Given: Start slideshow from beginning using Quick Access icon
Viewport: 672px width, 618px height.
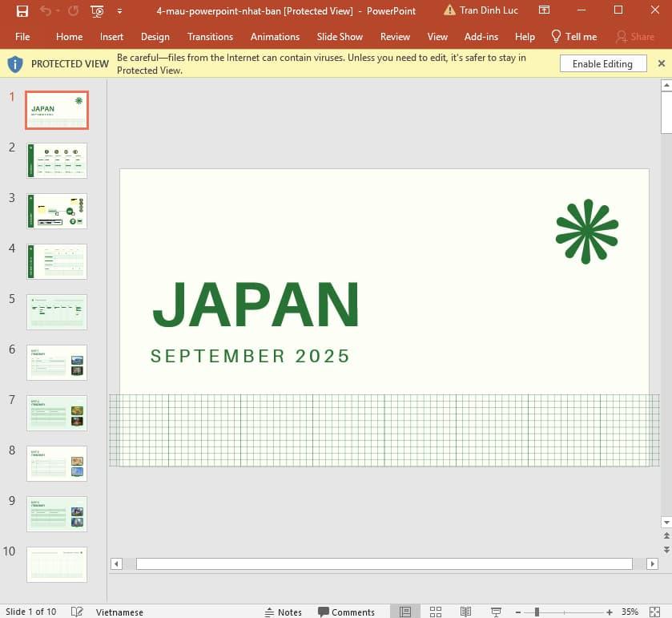Looking at the screenshot, I should [x=97, y=11].
